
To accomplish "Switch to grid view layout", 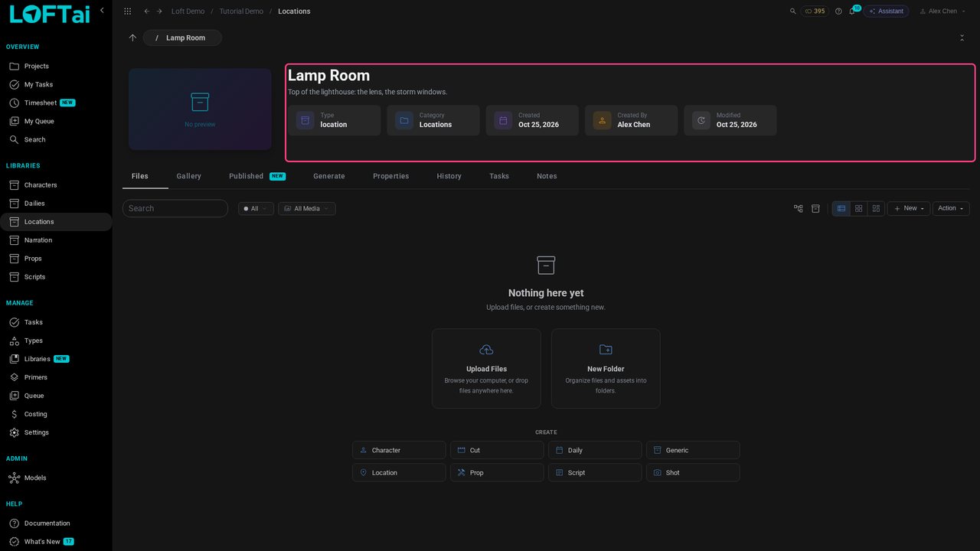I will tap(859, 208).
